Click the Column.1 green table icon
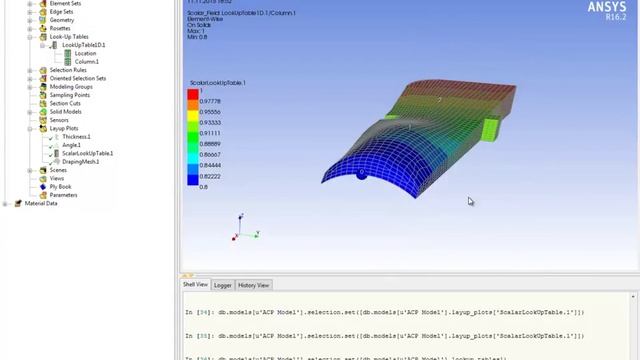Image resolution: width=640 pixels, height=360 pixels. tap(68, 62)
